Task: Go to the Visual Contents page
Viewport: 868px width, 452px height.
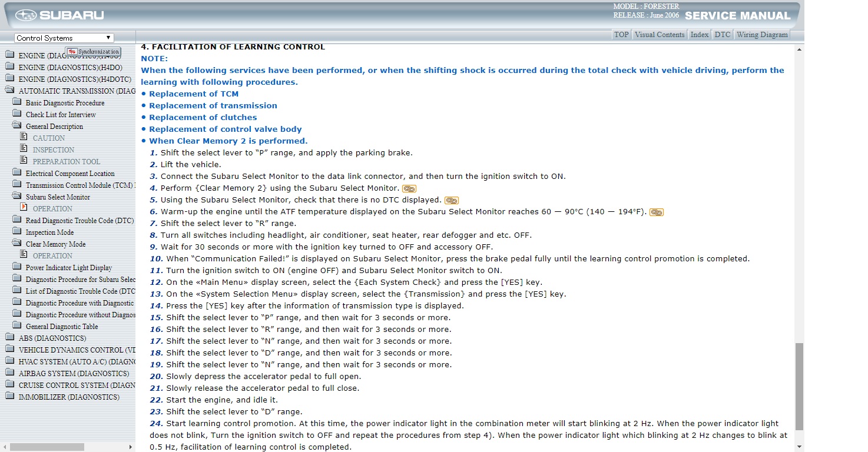Action: click(x=659, y=35)
